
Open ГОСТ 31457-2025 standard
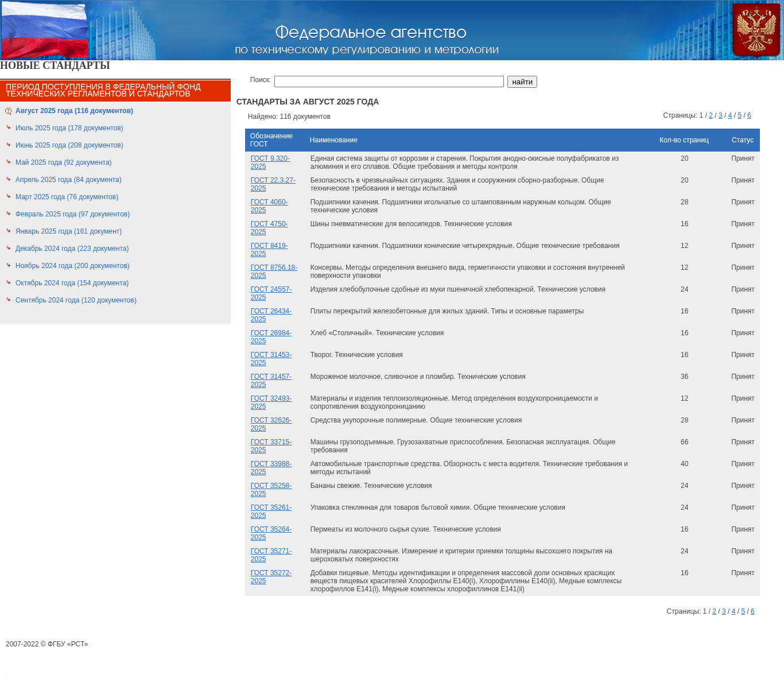coord(271,381)
